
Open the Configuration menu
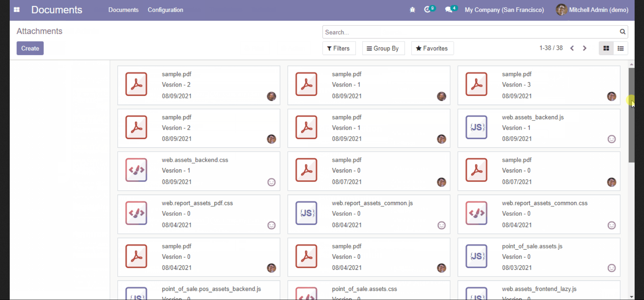point(165,10)
